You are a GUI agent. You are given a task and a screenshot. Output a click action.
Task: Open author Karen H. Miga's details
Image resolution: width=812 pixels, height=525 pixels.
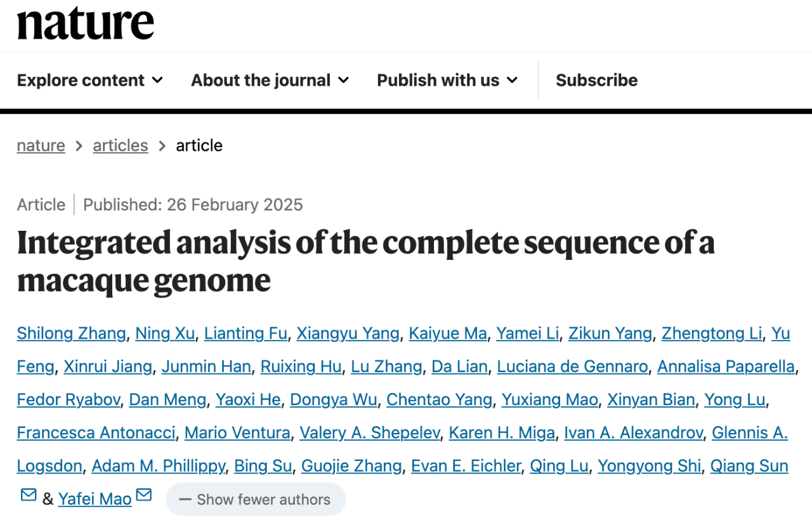coord(502,433)
